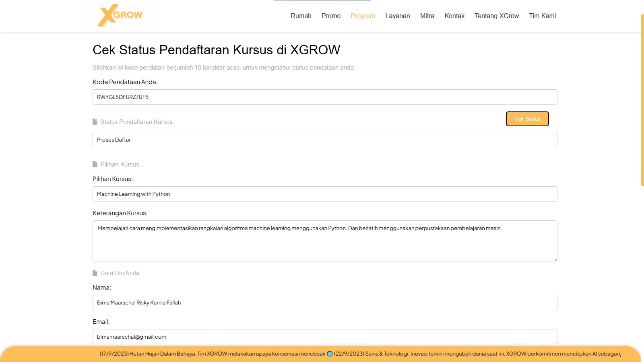Viewport: 644px width, 362px height.
Task: Click the 'Kode Pendataan Anda:' label
Action: click(x=125, y=82)
